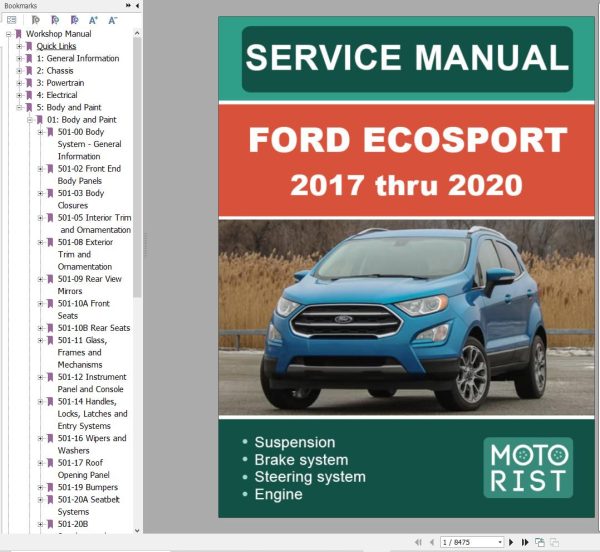The width and height of the screenshot is (600, 552).
Task: Open the bookmarks options menu icon
Action: pyautogui.click(x=12, y=20)
